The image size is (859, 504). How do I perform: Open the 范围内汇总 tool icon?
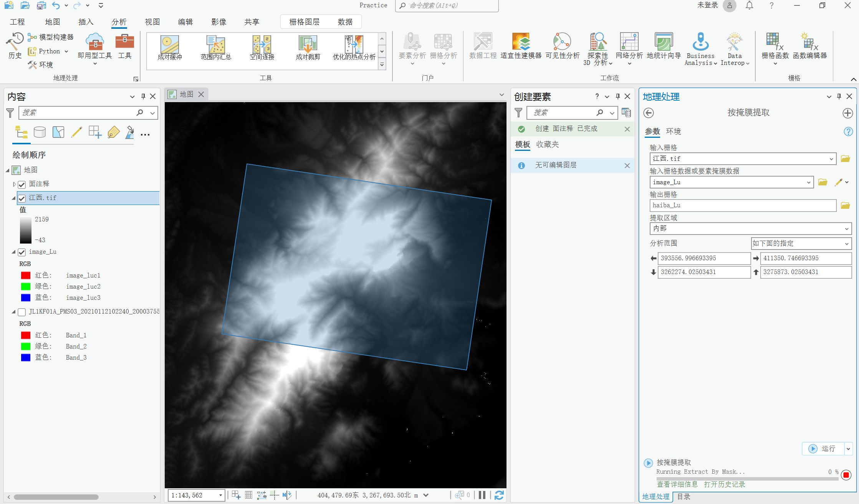(x=216, y=48)
